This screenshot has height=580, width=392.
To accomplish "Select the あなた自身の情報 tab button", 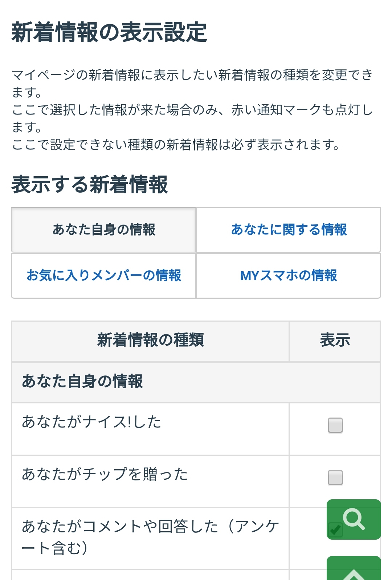I will [104, 230].
